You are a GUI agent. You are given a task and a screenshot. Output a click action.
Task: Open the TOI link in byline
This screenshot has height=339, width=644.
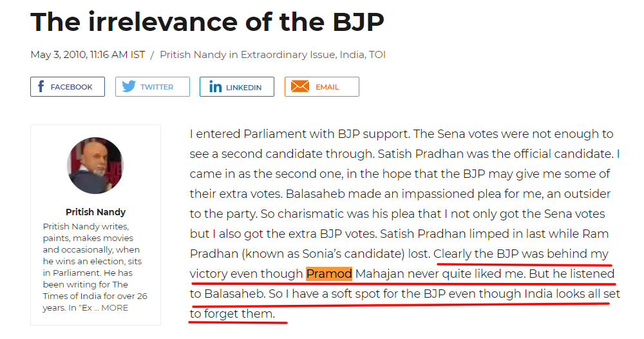(x=377, y=55)
